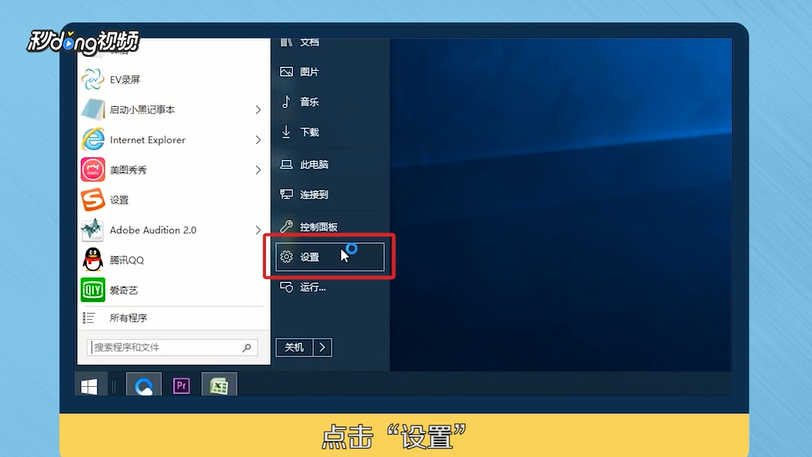
Task: Click the 腾讯QQ label text
Action: (x=127, y=260)
